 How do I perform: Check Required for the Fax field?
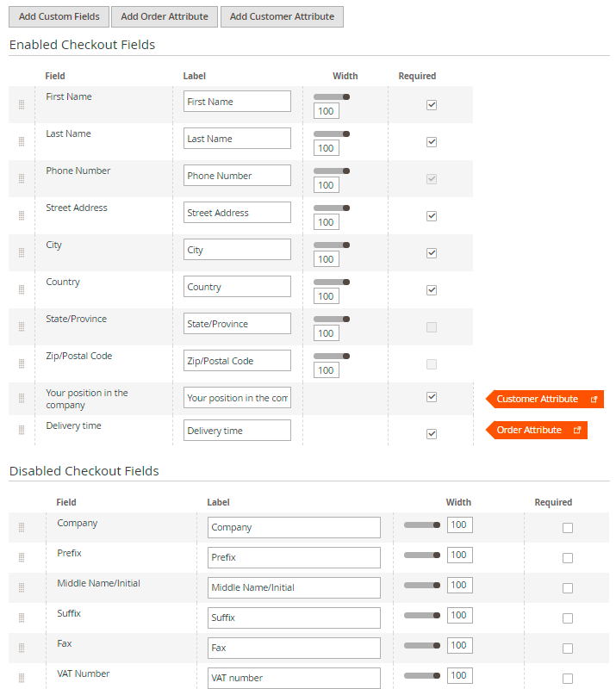[x=568, y=649]
